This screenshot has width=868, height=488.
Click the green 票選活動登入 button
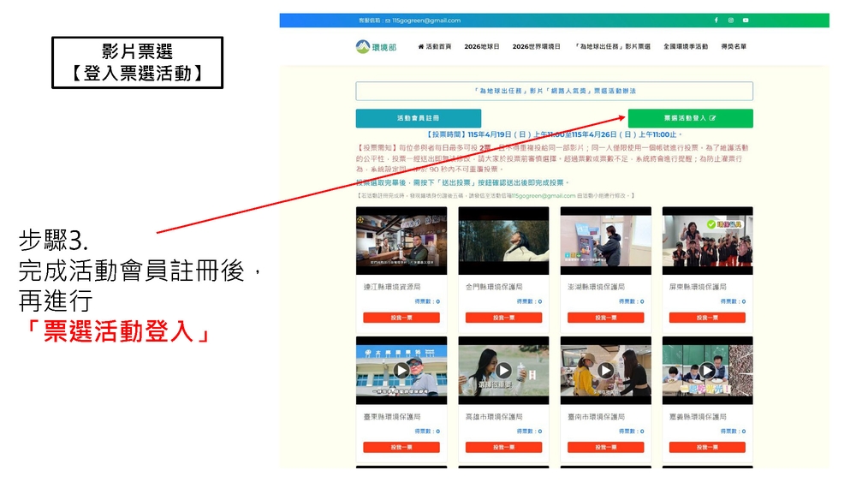pos(690,118)
